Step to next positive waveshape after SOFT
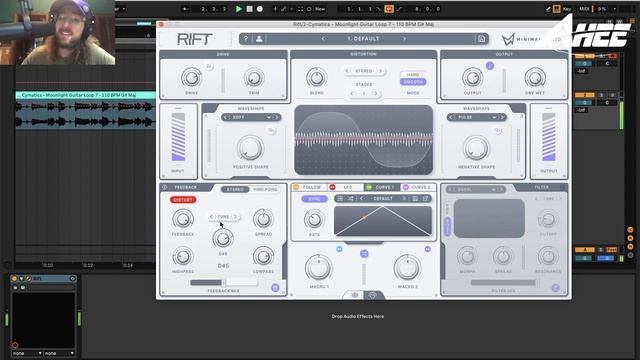This screenshot has width=640, height=360. coord(277,118)
